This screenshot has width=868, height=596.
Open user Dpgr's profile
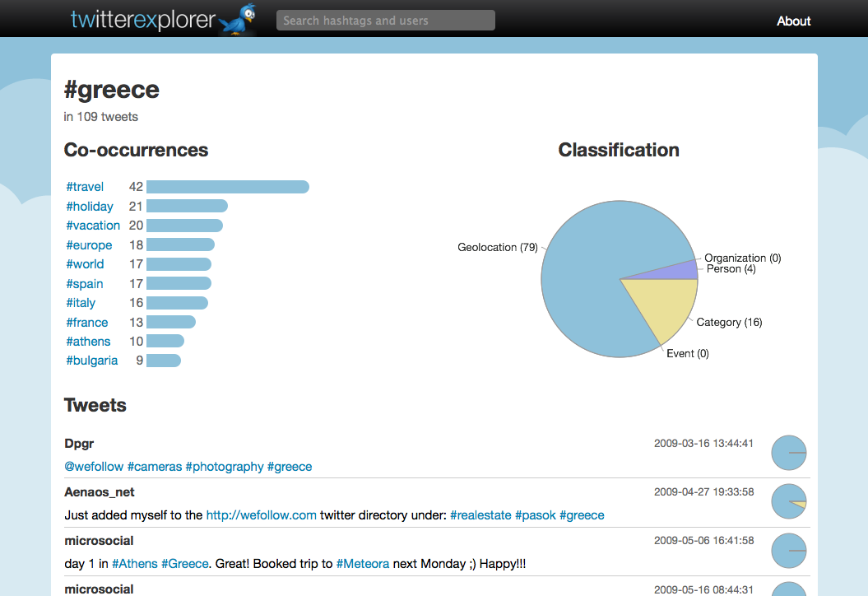click(x=79, y=444)
